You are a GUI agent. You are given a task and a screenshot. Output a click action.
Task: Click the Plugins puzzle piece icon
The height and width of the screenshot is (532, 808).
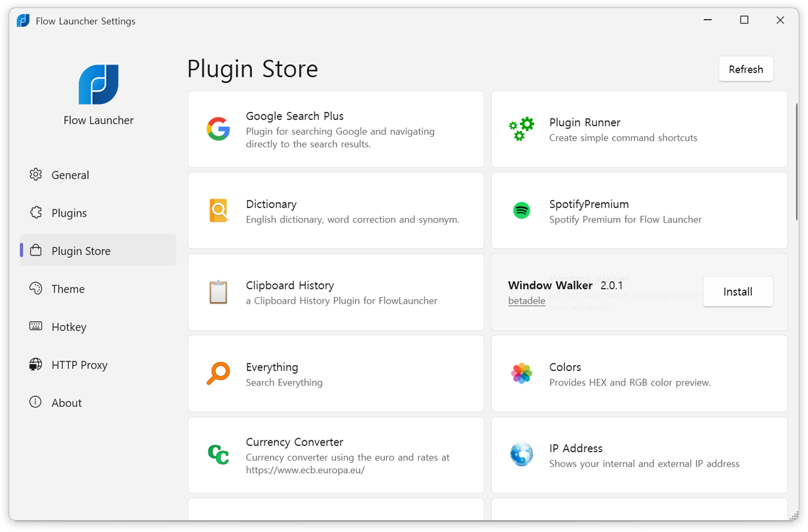36,213
